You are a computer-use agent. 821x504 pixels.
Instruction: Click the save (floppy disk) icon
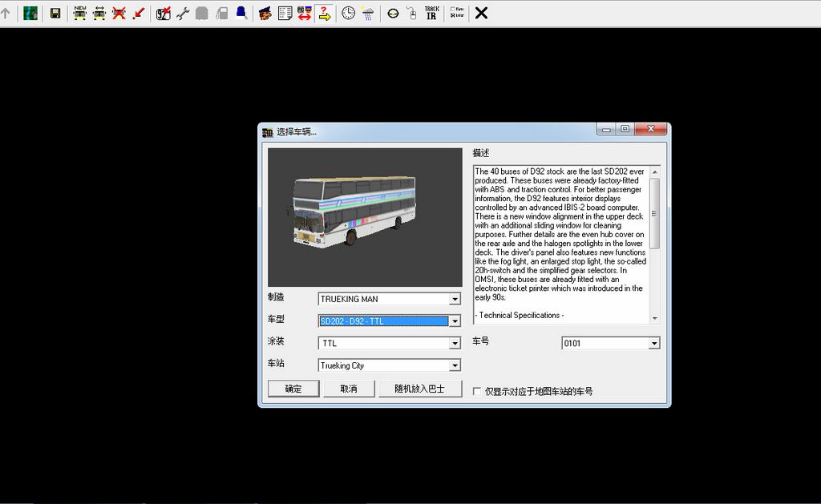55,13
